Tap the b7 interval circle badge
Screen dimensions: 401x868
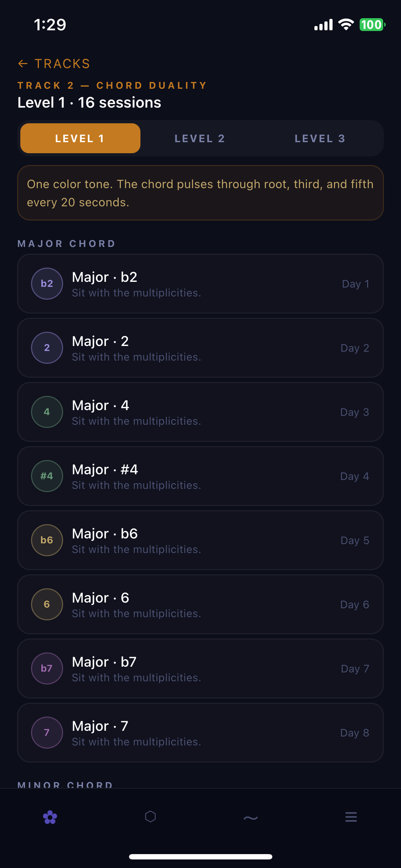point(47,668)
